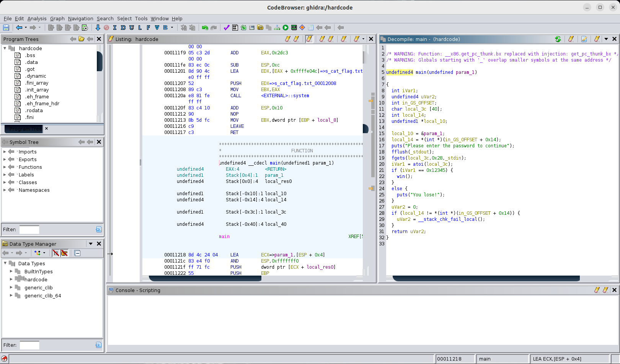Image resolution: width=620 pixels, height=364 pixels.
Task: Click the 'I' instruction navigation icon
Action: [x=114, y=28]
